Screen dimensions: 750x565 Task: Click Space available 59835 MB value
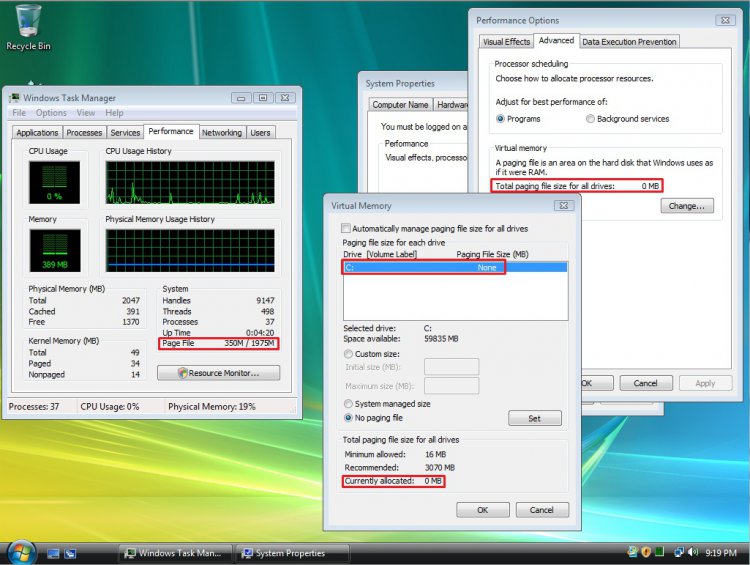click(x=441, y=339)
